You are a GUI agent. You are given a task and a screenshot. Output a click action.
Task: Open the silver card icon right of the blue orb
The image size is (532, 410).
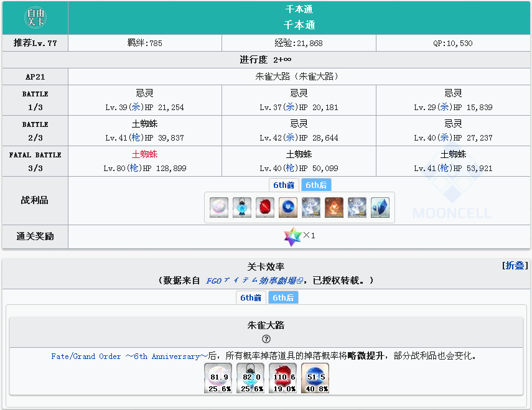[x=311, y=207]
